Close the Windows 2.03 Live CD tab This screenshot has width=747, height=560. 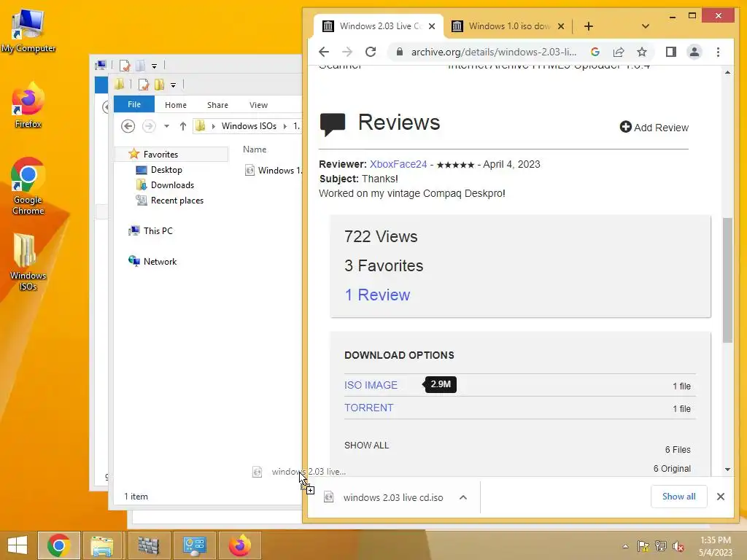[432, 26]
